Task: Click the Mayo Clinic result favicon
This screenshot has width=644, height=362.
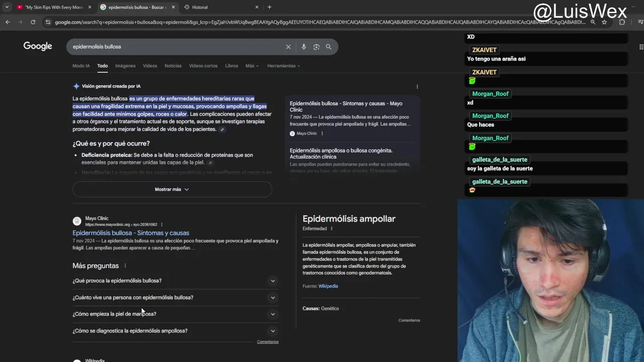Action: (x=77, y=221)
